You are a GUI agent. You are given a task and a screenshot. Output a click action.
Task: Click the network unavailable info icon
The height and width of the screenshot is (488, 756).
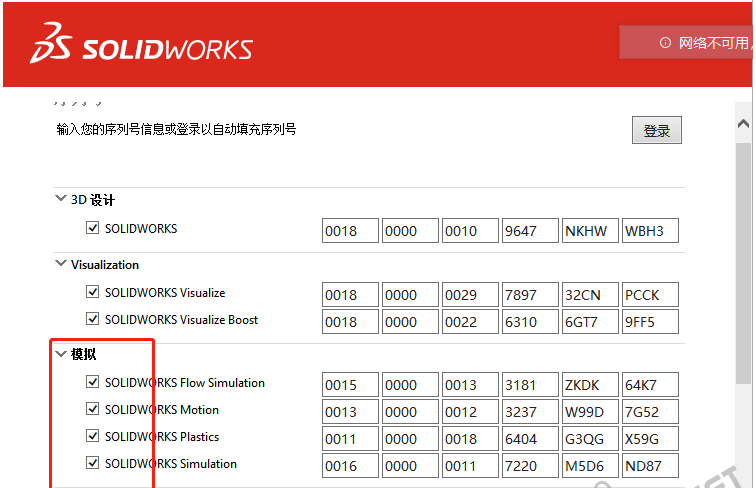665,43
